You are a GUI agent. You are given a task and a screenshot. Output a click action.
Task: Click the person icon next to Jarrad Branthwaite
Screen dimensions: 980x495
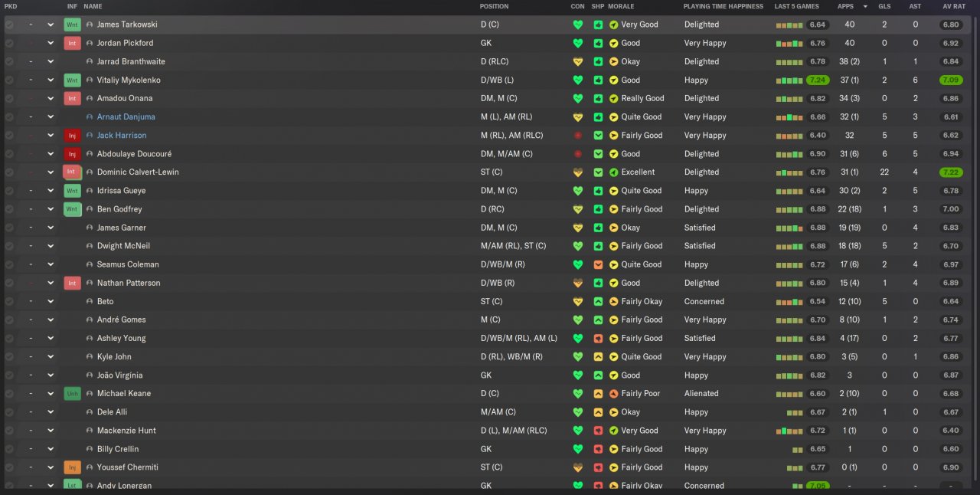pyautogui.click(x=90, y=61)
